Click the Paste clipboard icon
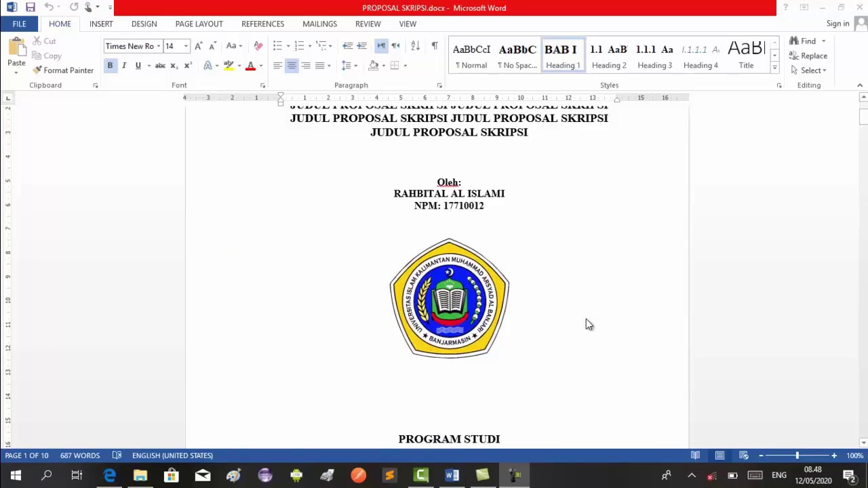 coord(16,49)
